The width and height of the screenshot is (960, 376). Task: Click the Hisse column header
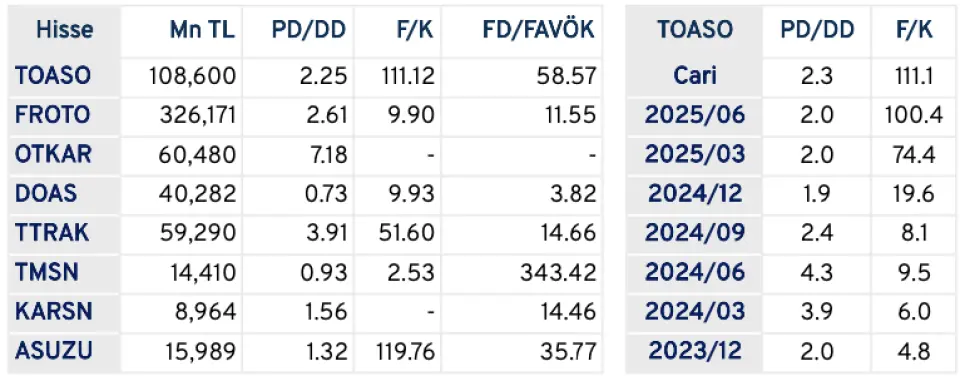64,30
